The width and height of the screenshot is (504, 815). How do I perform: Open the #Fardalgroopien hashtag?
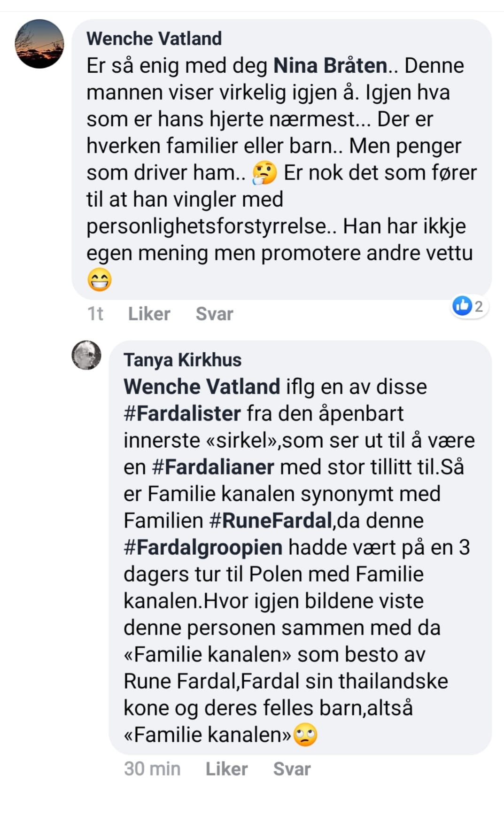(203, 547)
